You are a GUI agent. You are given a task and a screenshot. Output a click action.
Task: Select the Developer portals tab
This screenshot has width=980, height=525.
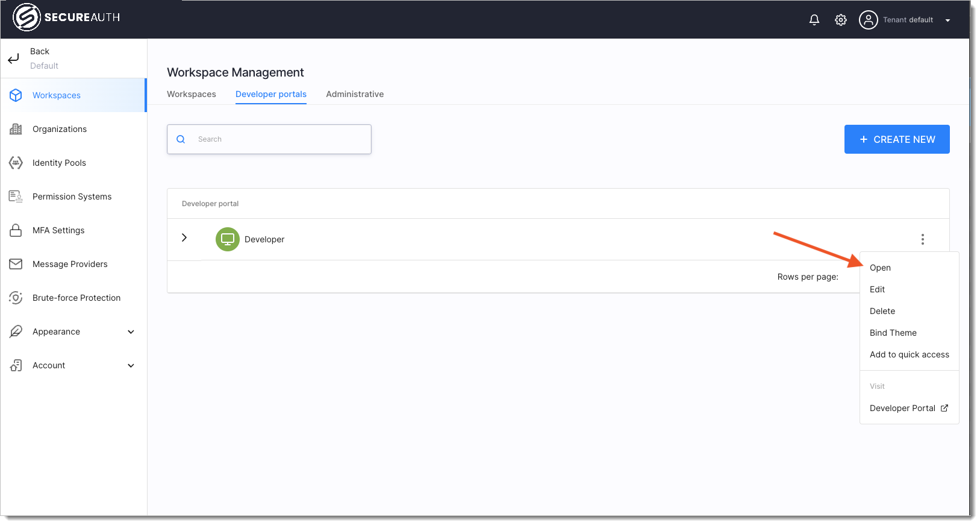[x=271, y=94]
